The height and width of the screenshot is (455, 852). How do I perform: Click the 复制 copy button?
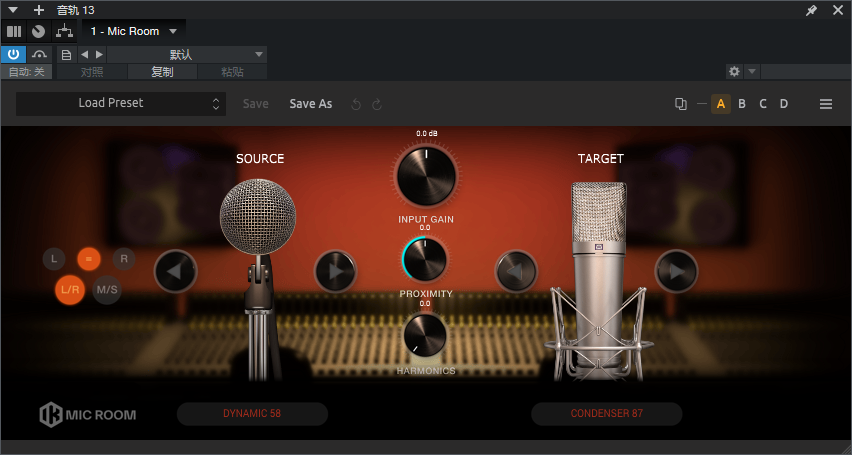(x=162, y=72)
